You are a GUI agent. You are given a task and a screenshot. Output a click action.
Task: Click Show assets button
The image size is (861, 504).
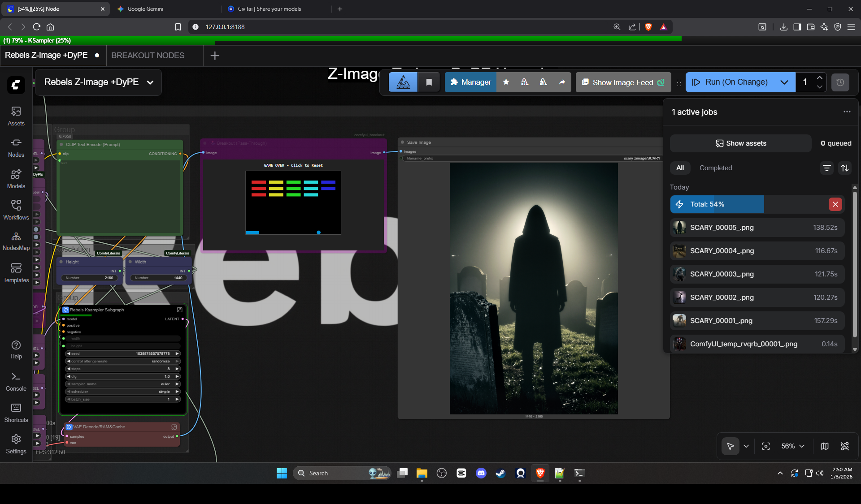pyautogui.click(x=740, y=143)
